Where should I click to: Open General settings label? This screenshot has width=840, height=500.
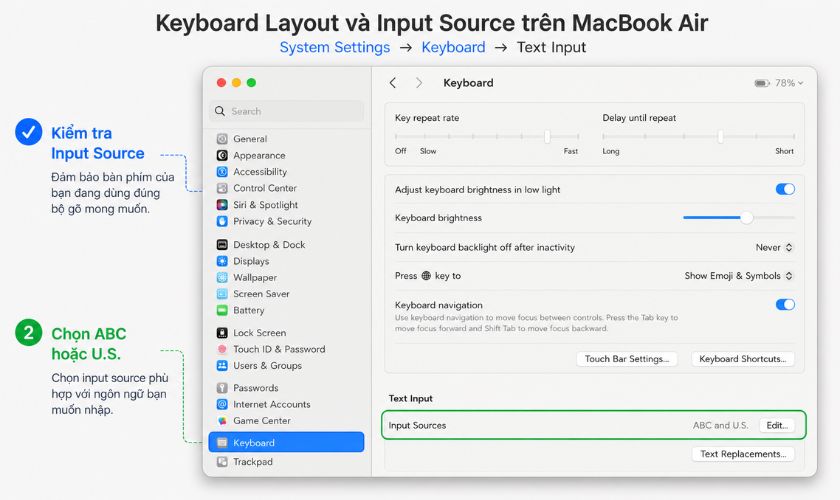(x=250, y=139)
